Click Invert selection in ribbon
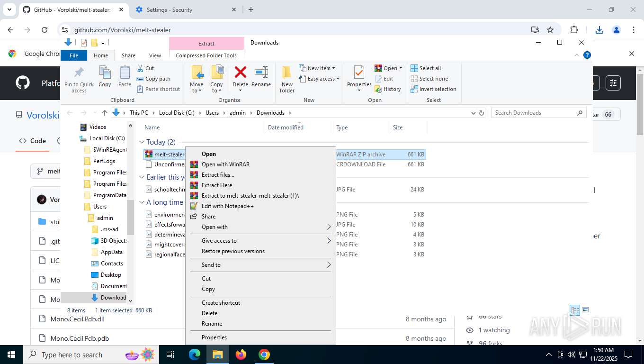Screen dimensions: 644x364 pyautogui.click(x=433, y=89)
